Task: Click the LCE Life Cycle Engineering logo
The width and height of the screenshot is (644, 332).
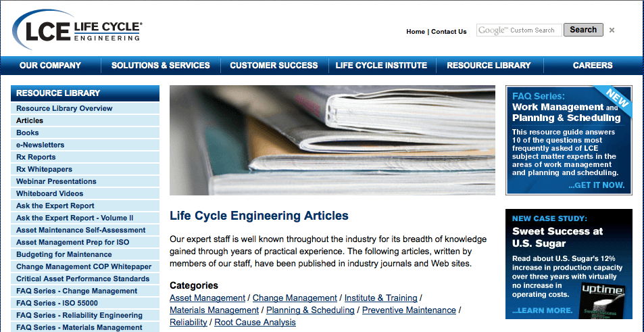Action: 77,30
